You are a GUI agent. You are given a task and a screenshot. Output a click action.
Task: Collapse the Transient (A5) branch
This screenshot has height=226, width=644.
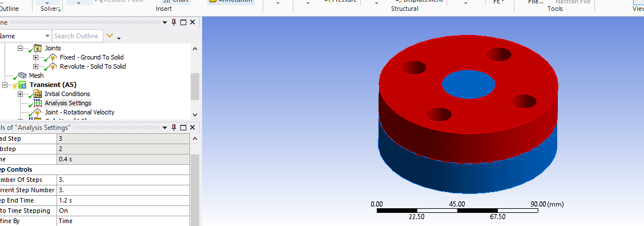pos(5,85)
